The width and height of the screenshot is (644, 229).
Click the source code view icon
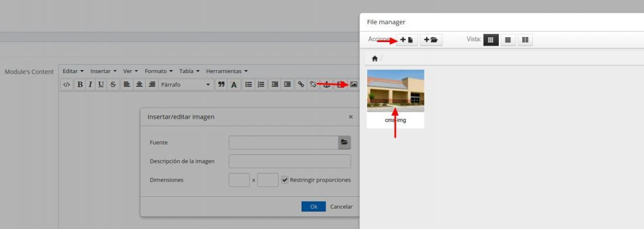tap(67, 84)
